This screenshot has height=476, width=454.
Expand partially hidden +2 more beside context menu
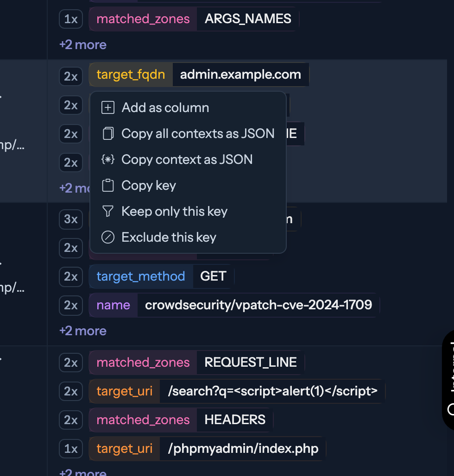(75, 188)
